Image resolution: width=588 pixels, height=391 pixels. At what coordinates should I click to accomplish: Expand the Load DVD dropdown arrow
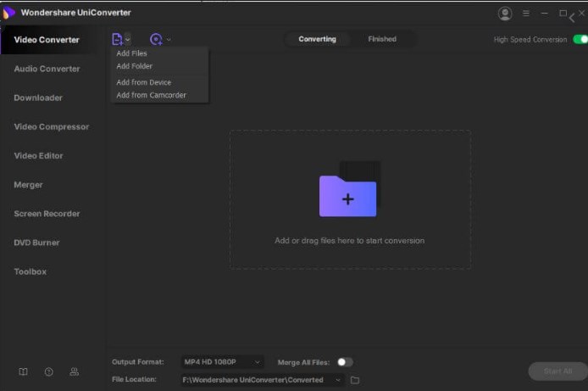pyautogui.click(x=169, y=39)
